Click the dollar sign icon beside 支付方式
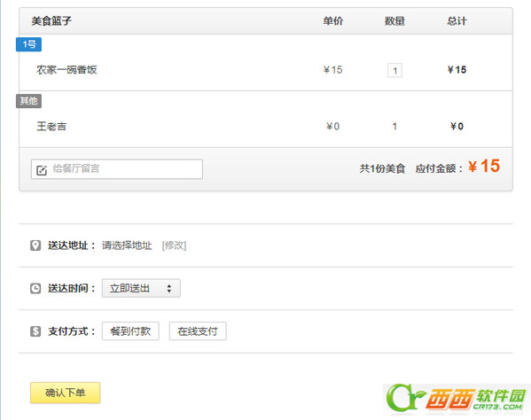Image resolution: width=531 pixels, height=420 pixels. [35, 331]
